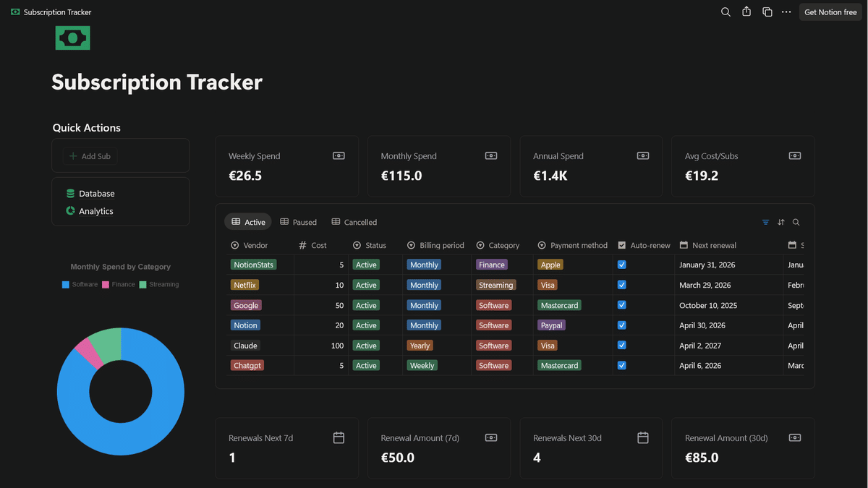Click the Chatgpt vendor tag
The width and height of the screenshot is (868, 488).
[x=247, y=366]
